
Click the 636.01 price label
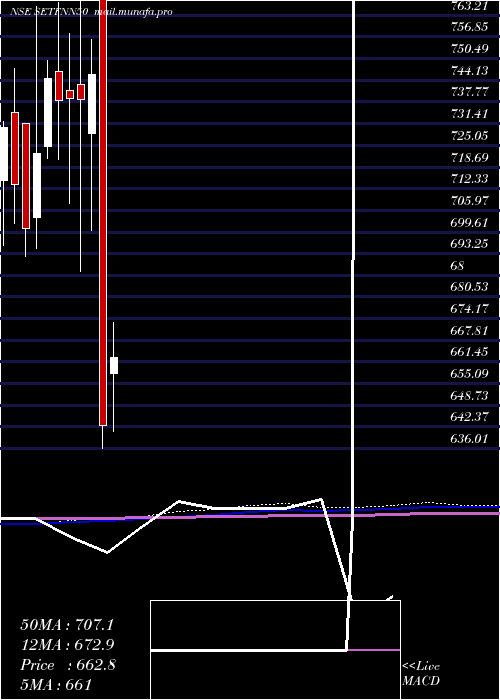click(469, 438)
